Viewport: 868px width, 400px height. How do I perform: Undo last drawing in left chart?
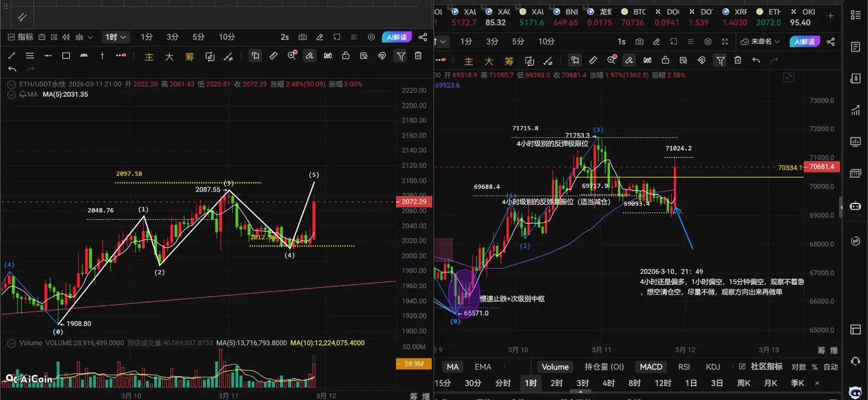coord(12,69)
